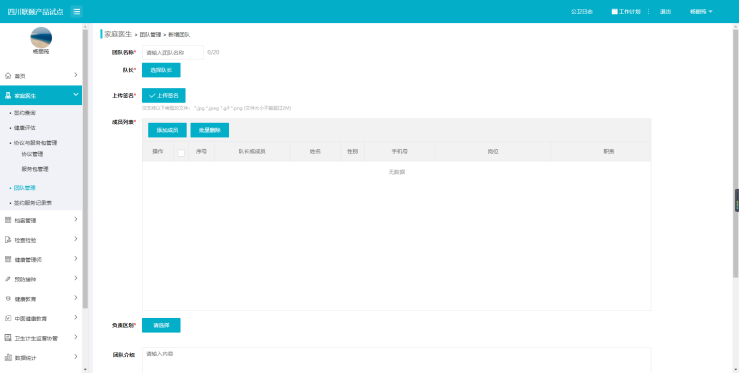Focus the 团队介绍 textarea
Screen dimensions: 740x374
click(396, 361)
